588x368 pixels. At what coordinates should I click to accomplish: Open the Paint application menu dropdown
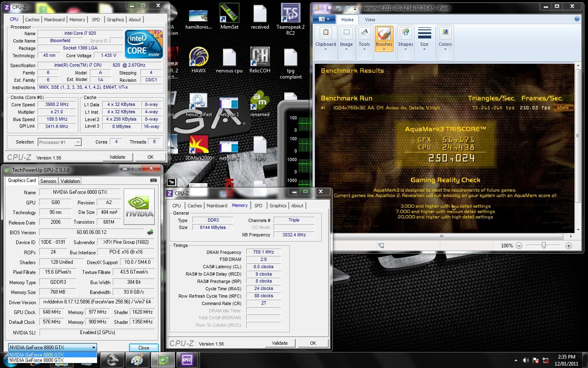[325, 19]
